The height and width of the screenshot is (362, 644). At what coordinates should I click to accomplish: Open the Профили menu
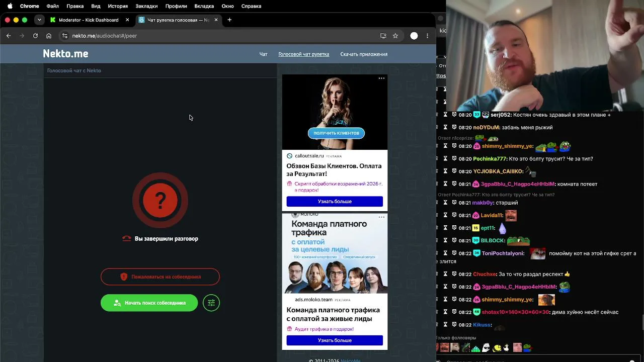pos(176,6)
